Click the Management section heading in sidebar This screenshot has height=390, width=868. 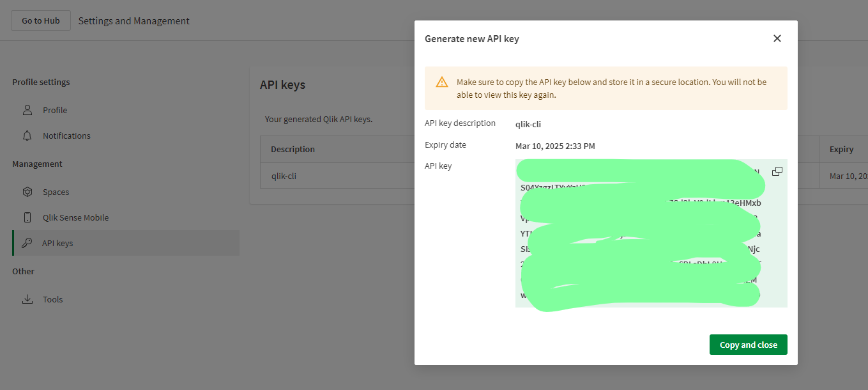[37, 164]
